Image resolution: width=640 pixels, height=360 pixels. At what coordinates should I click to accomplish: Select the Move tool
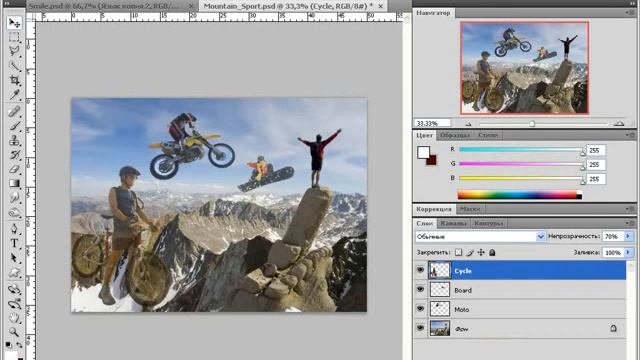click(14, 23)
